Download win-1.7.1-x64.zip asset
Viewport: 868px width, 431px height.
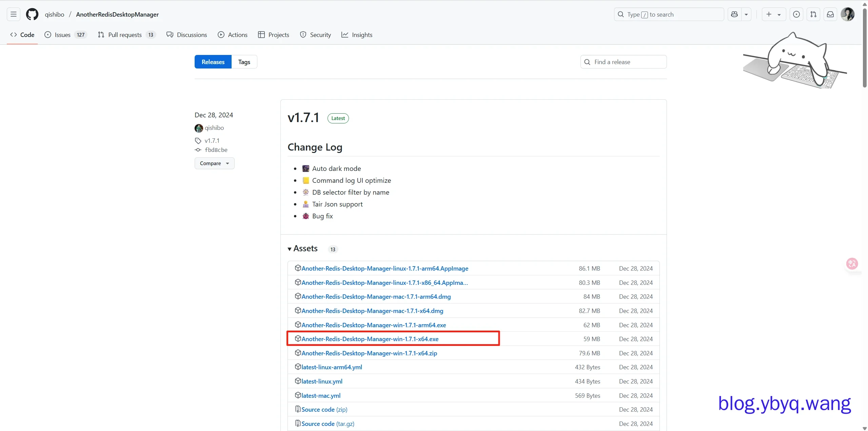click(369, 353)
